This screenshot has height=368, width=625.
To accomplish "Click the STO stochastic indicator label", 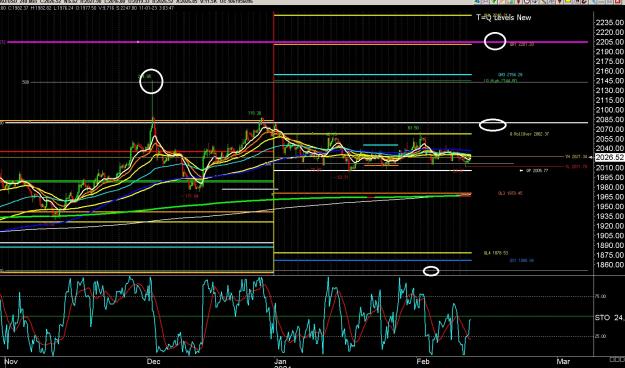I will (x=602, y=317).
